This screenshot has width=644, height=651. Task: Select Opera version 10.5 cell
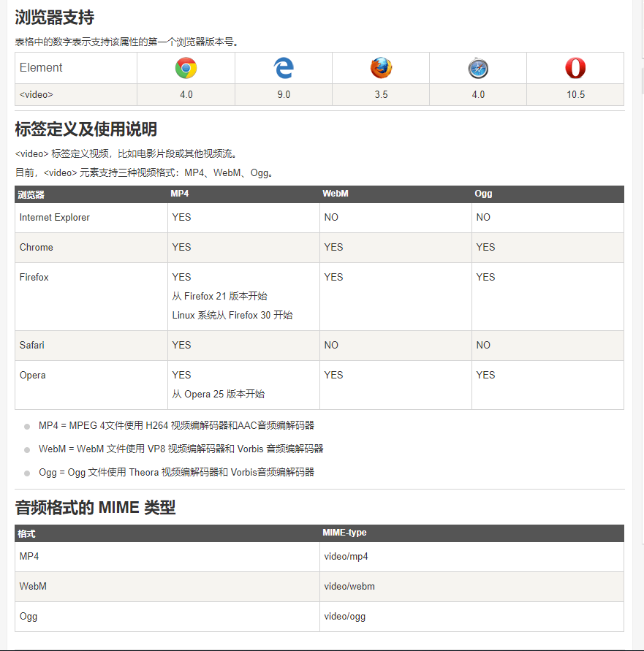575,95
